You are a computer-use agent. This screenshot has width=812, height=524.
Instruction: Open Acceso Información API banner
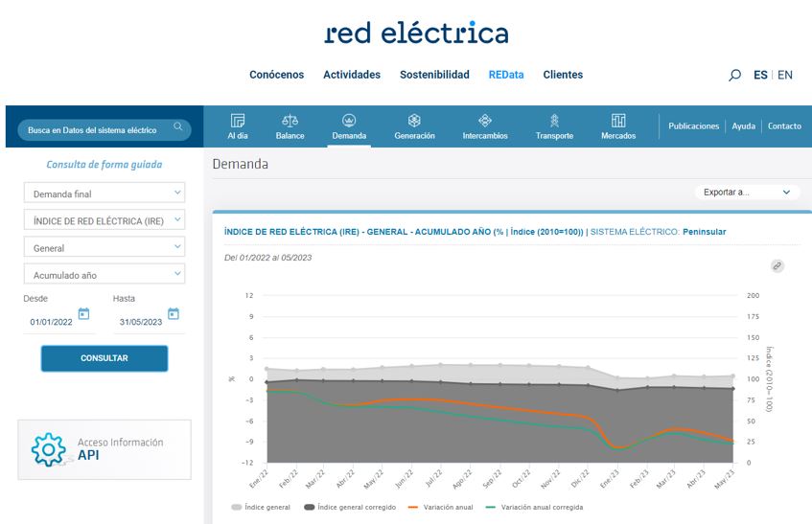click(104, 449)
